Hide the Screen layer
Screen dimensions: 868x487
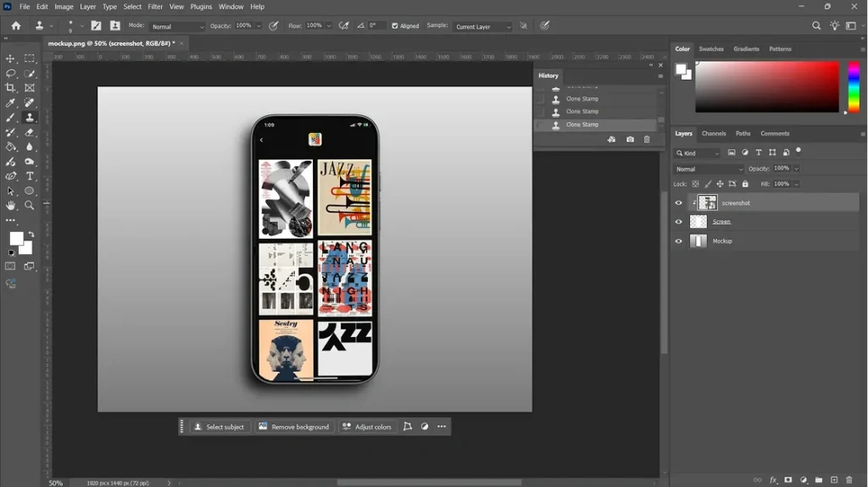point(679,222)
